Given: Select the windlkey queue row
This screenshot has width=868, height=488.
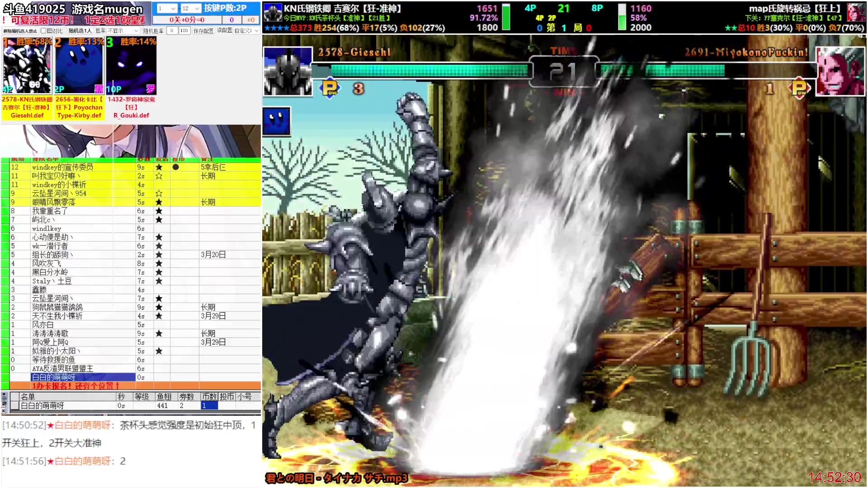Looking at the screenshot, I should click(131, 229).
